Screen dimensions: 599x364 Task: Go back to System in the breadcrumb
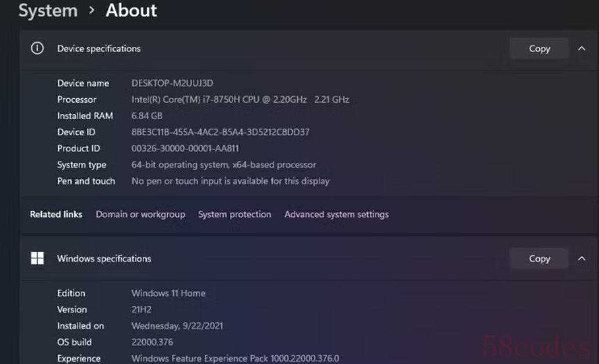tap(48, 10)
